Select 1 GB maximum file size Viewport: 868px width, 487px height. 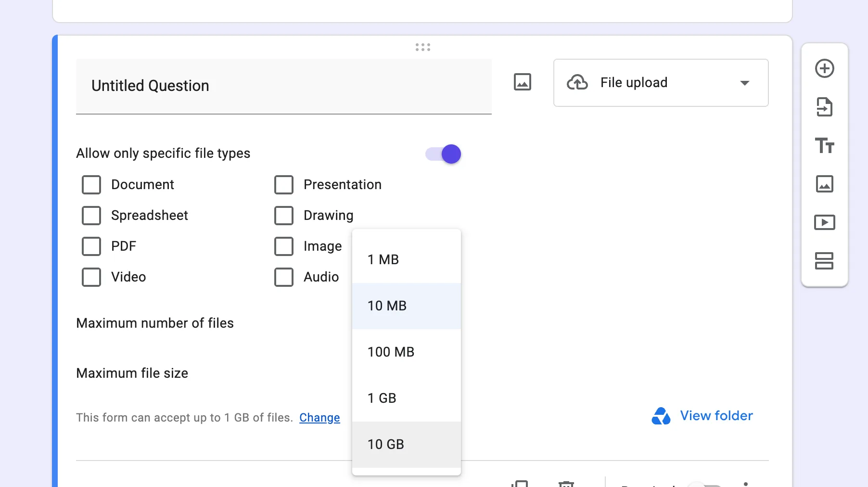click(x=407, y=398)
